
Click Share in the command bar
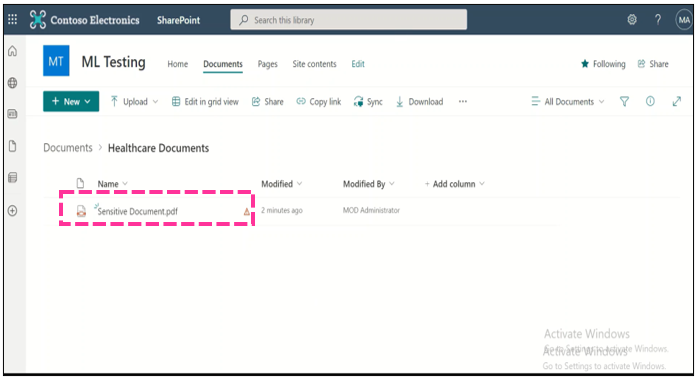[x=268, y=102]
